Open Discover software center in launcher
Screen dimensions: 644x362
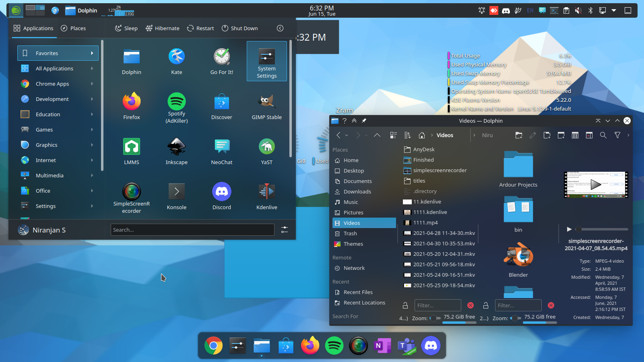pyautogui.click(x=221, y=107)
